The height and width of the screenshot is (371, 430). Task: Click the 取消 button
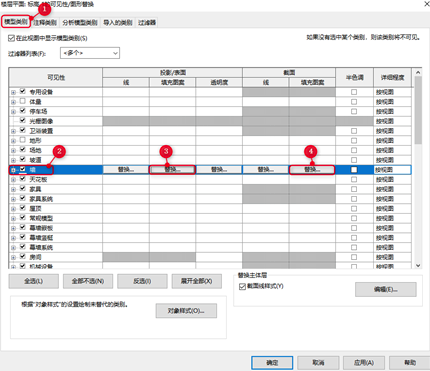[318, 362]
